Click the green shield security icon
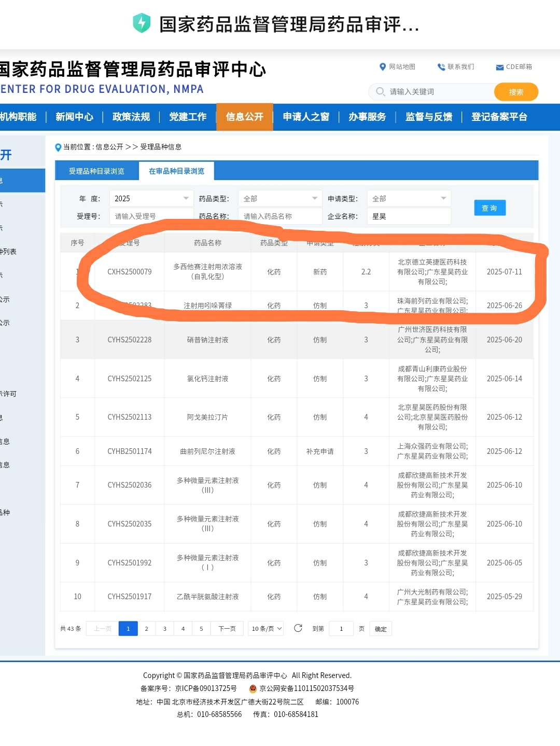Viewport: 560px width, 746px height. point(142,23)
